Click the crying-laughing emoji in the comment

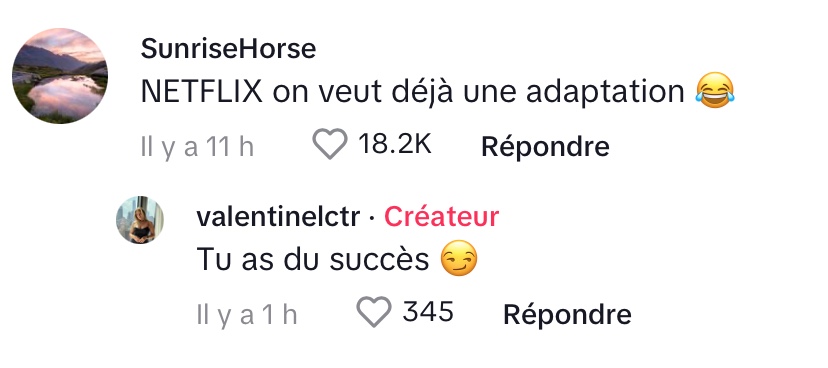point(714,91)
